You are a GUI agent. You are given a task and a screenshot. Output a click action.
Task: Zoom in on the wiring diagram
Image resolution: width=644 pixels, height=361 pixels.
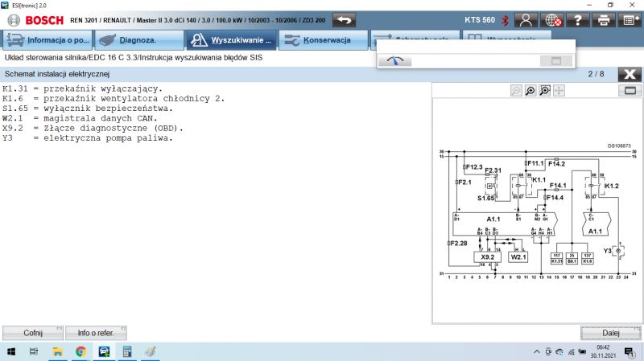[x=530, y=91]
